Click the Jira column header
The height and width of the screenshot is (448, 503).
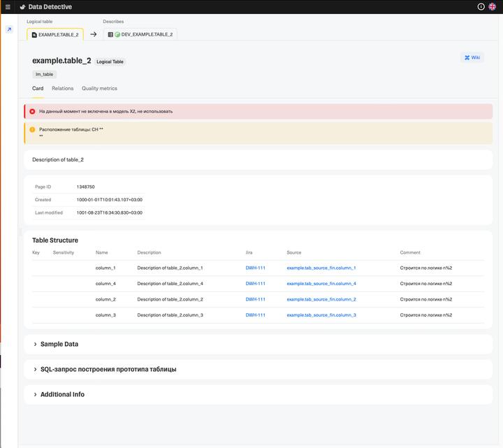249,252
